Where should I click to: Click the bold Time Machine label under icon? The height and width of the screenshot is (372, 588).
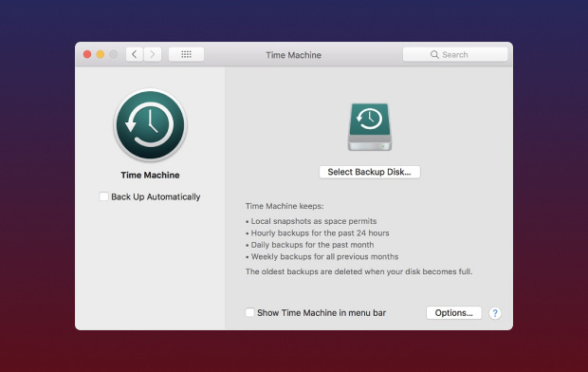[150, 175]
